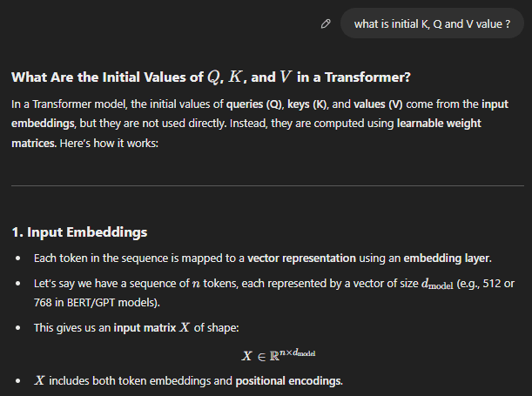Click the X symbol starting the last bullet
The image size is (532, 396).
40,381
